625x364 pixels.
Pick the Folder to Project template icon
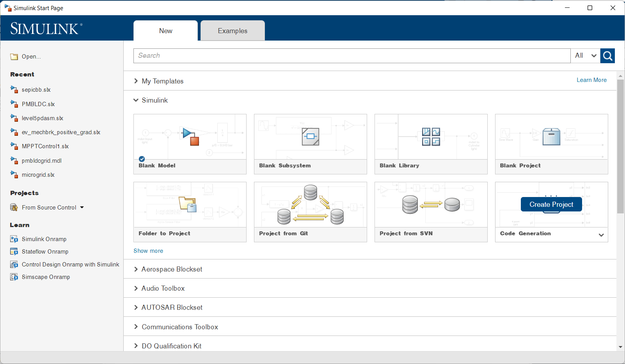[188, 204]
